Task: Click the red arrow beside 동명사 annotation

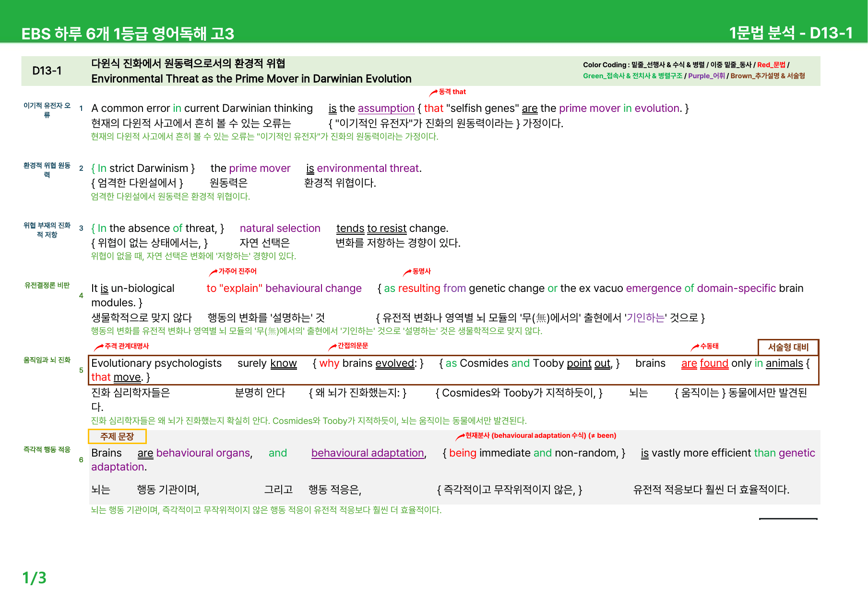Action: pyautogui.click(x=407, y=272)
